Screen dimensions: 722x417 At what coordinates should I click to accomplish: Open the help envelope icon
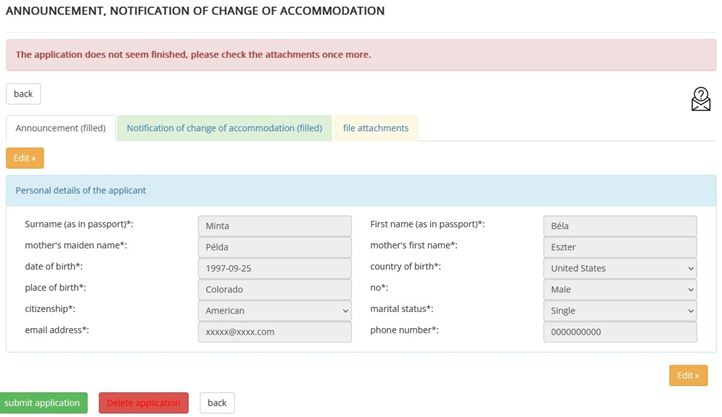click(x=700, y=99)
